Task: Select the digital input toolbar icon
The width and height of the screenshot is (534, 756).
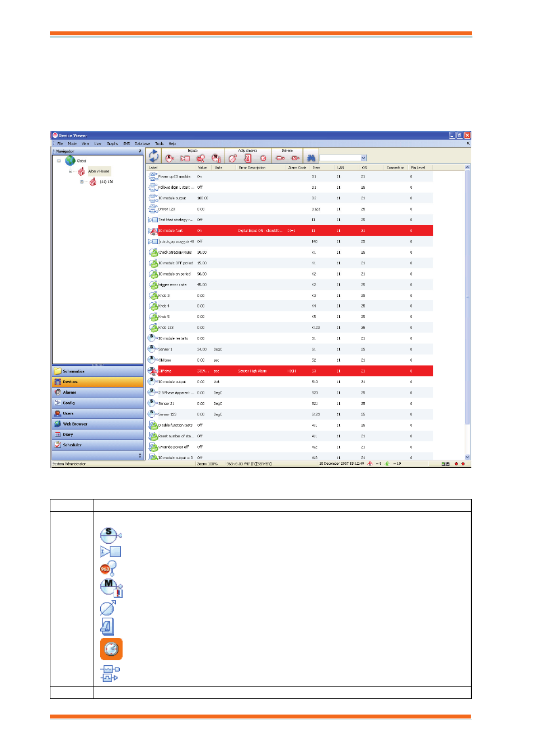Action: pyautogui.click(x=185, y=158)
